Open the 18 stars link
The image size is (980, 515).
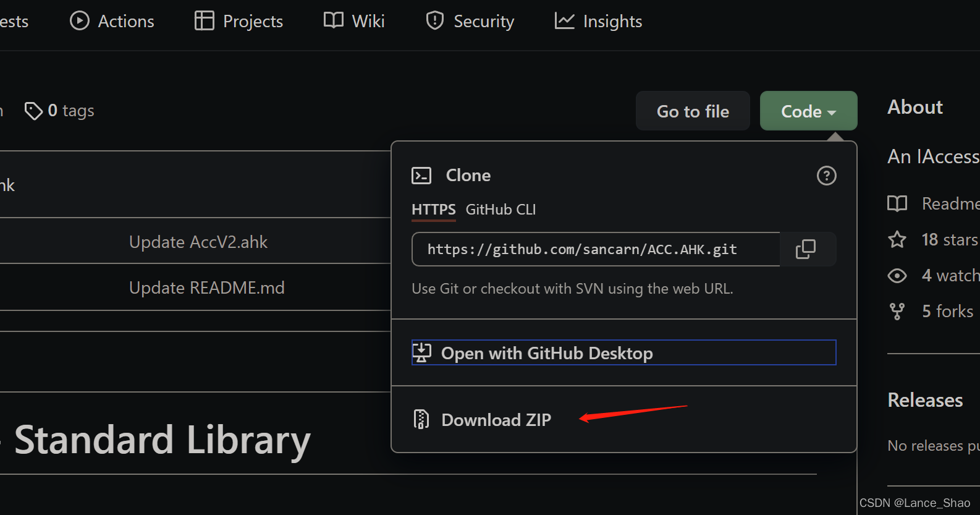click(950, 239)
